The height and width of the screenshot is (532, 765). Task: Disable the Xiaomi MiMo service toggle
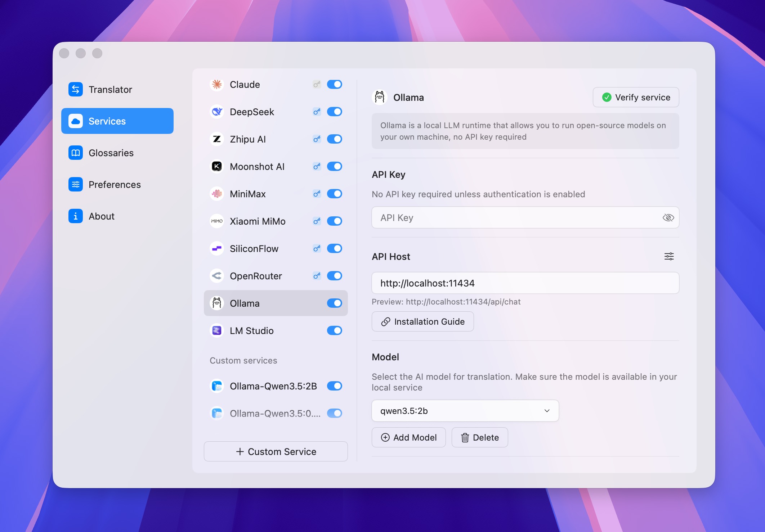click(x=335, y=221)
